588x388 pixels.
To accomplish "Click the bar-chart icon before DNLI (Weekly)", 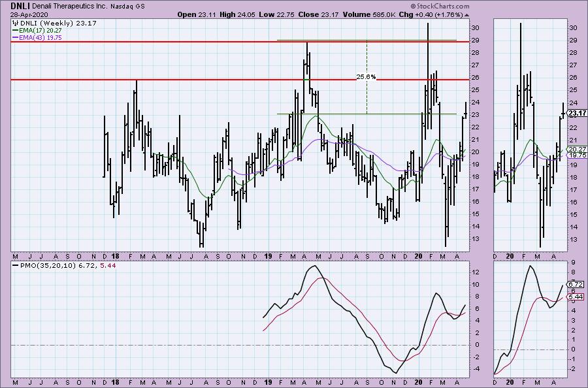I will pyautogui.click(x=16, y=23).
